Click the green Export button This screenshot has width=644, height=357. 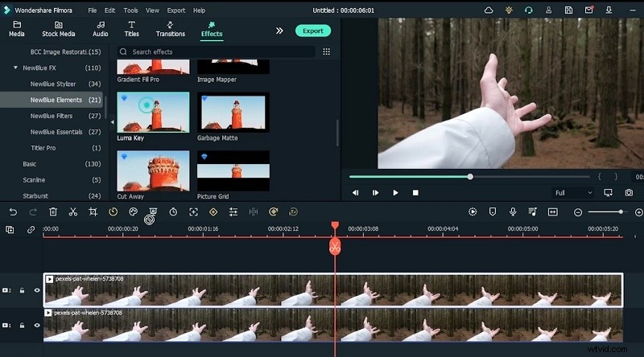[x=312, y=31]
